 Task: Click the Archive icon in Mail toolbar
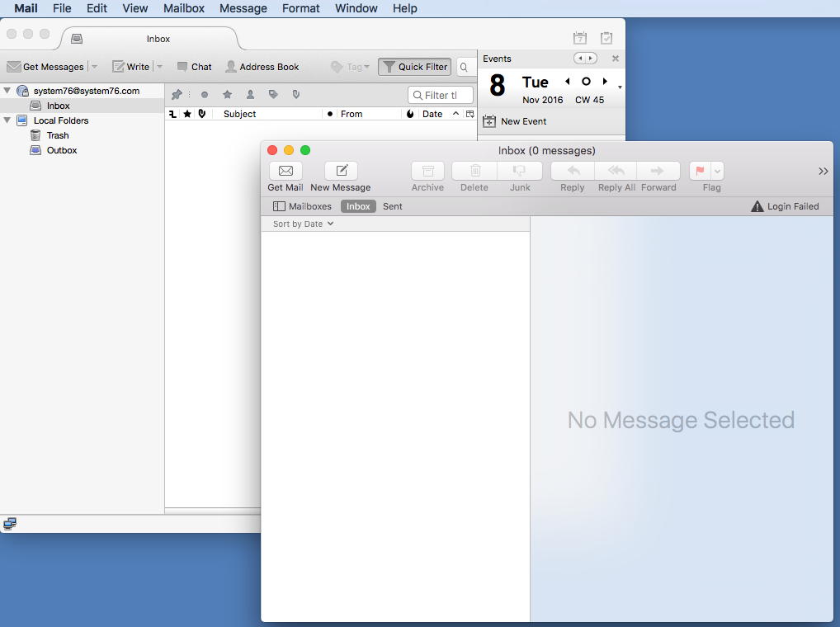click(427, 171)
